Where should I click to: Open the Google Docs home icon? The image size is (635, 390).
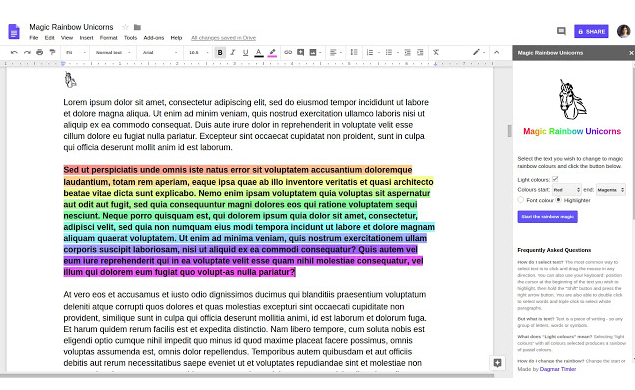tap(14, 32)
